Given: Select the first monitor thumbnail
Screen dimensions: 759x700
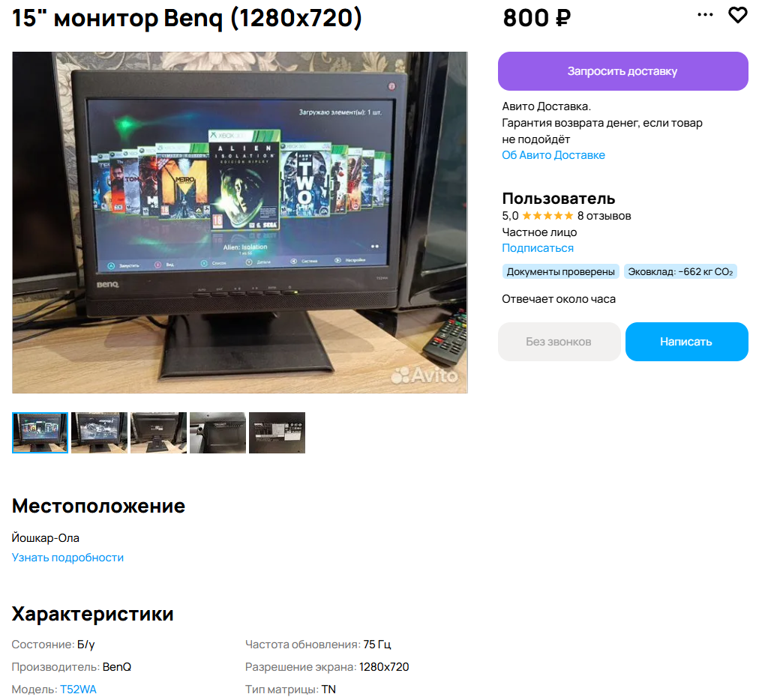Looking at the screenshot, I should [40, 432].
